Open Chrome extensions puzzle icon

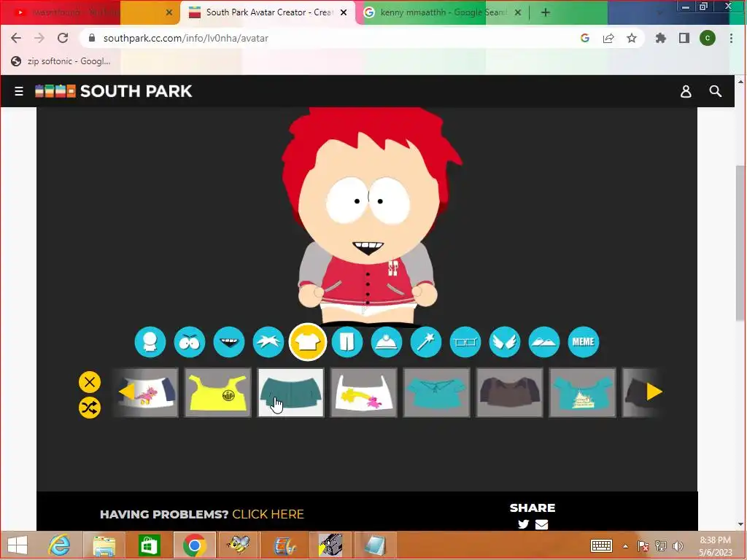click(661, 38)
